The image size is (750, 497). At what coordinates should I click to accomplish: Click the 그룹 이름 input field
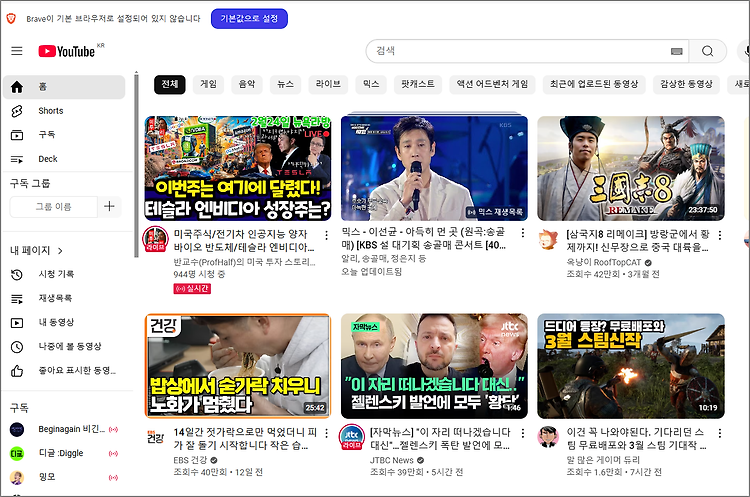[x=54, y=207]
